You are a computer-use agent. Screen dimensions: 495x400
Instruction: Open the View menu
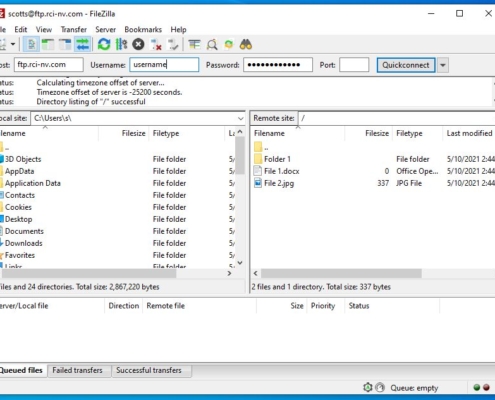(x=44, y=29)
